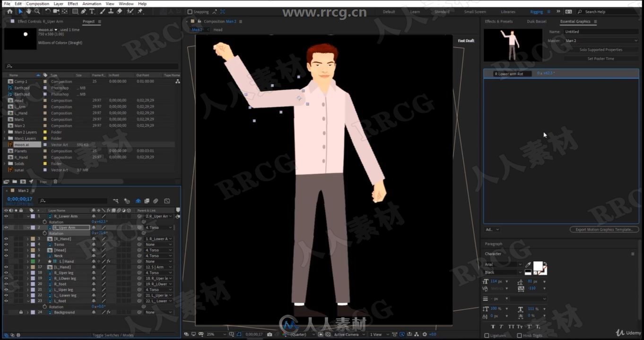644x340 pixels.
Task: Click the Rotation stopwatch under R_Lower Arm
Action: point(45,222)
